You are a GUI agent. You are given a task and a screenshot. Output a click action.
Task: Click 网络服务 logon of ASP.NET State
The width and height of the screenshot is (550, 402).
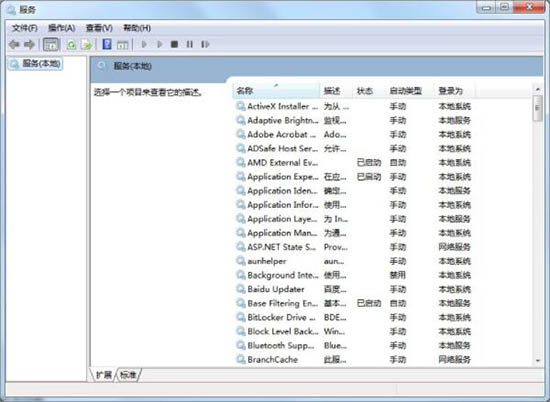(x=454, y=247)
